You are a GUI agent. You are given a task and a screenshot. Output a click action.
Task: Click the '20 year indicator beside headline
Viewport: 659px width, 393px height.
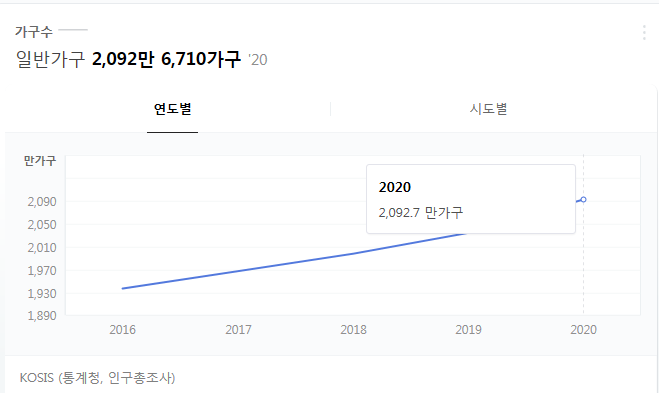[258, 60]
